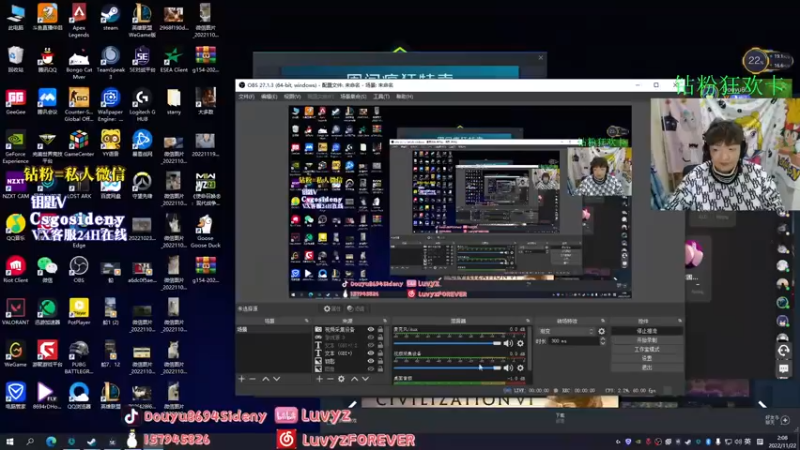
Task: Remove selected source with minus button
Action: coord(330,379)
